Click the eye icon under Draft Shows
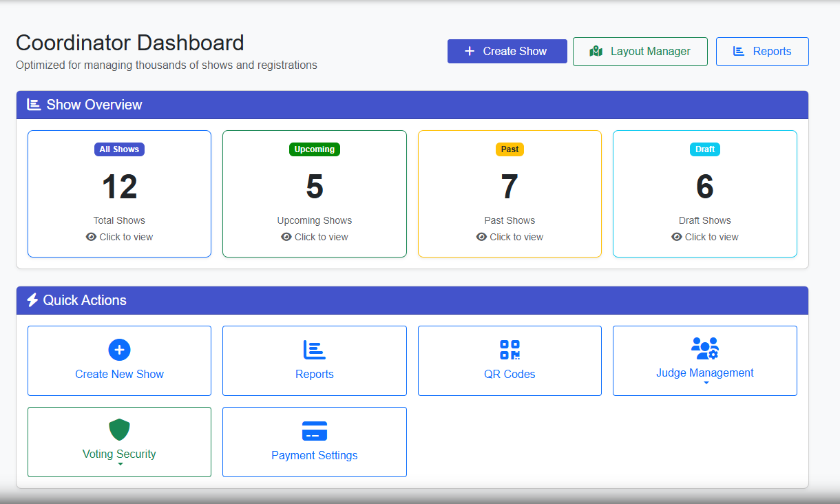This screenshot has height=504, width=840. point(675,236)
